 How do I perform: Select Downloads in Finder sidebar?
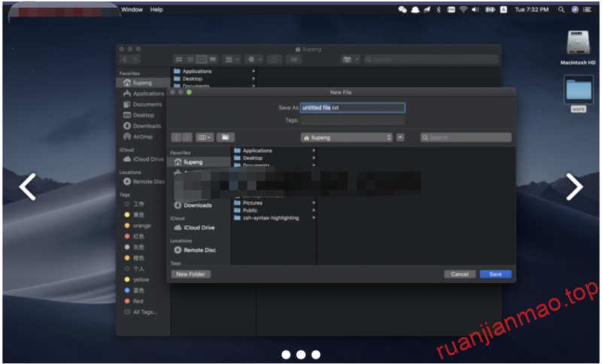click(x=143, y=126)
